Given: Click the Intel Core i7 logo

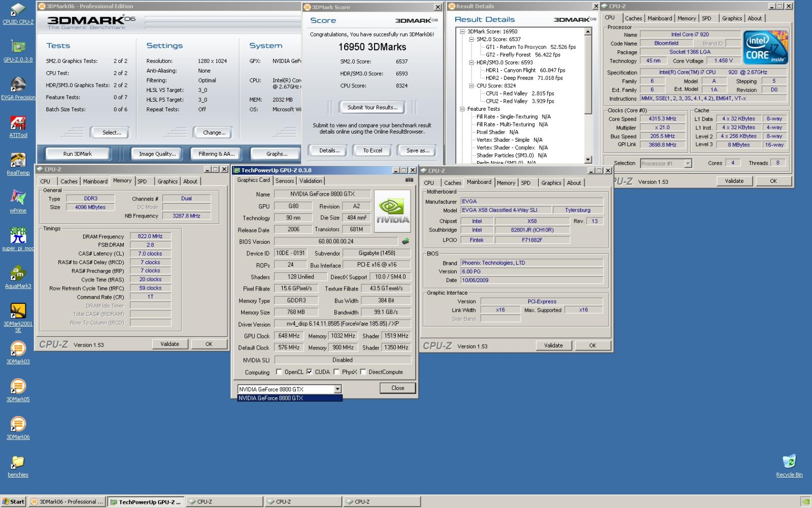Looking at the screenshot, I should [765, 47].
